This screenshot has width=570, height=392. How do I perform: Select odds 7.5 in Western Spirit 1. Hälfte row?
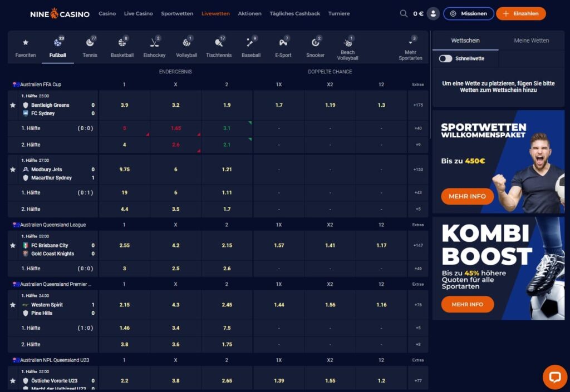pos(227,328)
